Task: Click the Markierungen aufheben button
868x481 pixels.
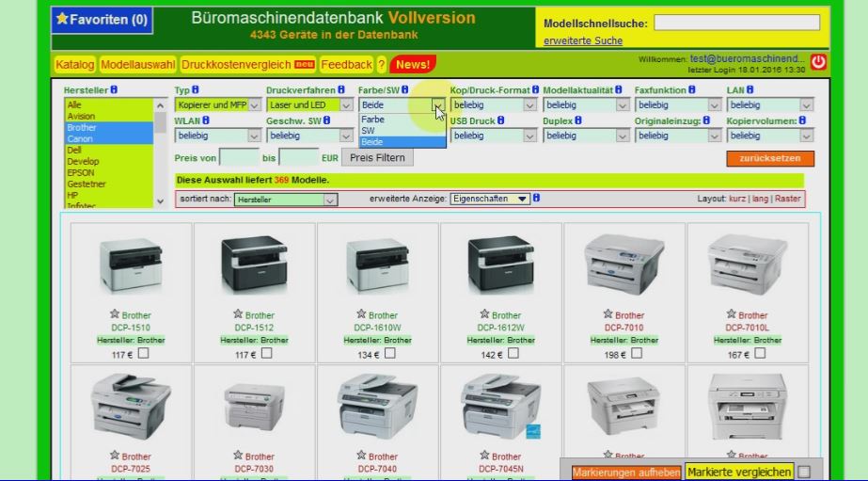Action: 626,473
